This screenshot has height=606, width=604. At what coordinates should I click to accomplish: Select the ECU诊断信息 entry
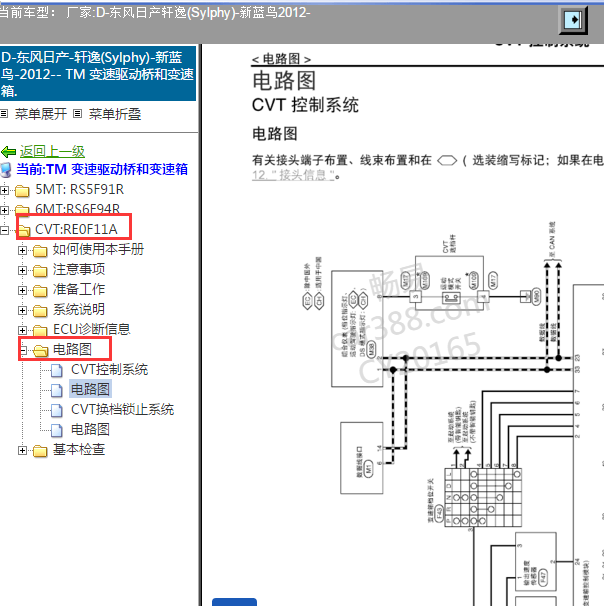coord(92,329)
